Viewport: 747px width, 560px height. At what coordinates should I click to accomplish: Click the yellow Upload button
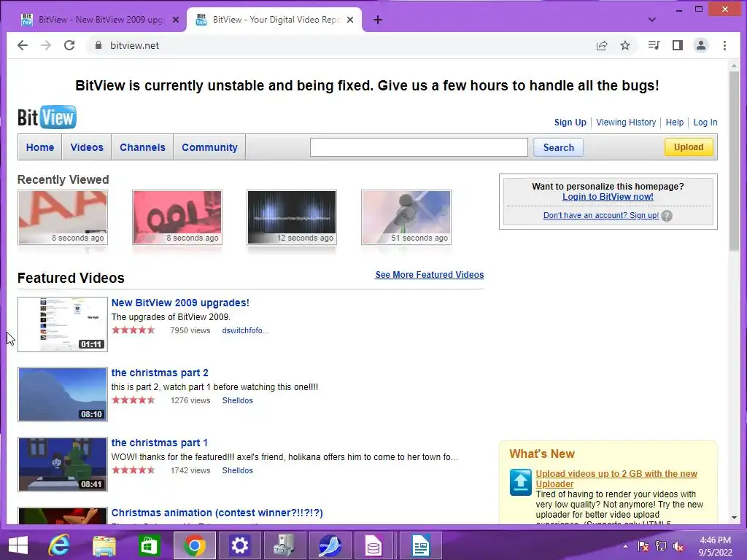pos(689,147)
